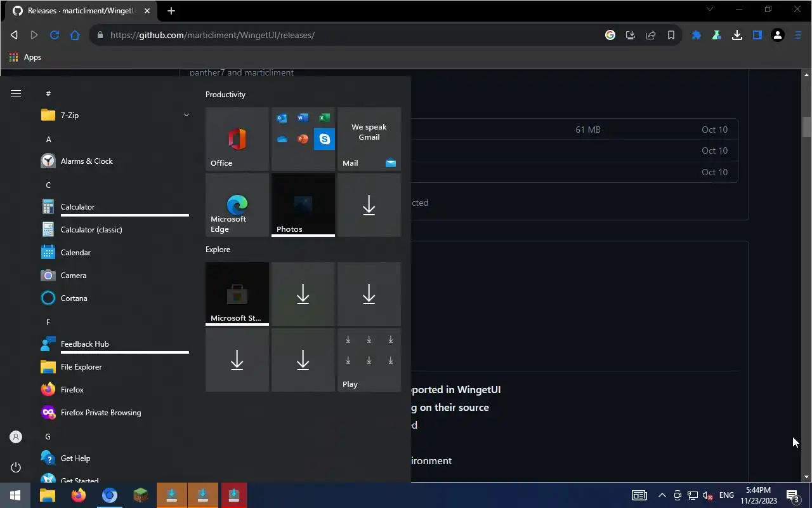Open Firefox Private Browsing

[x=115, y=413]
